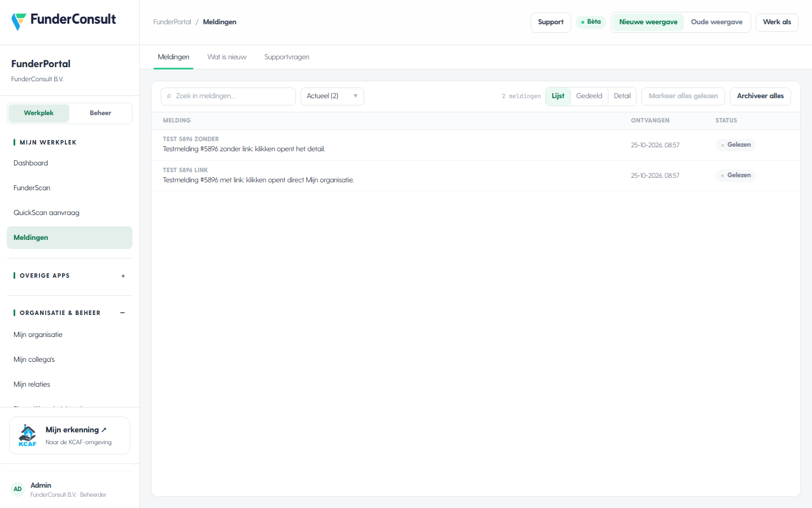Click the FunderPortal breadcrumb link
Viewport: 812px width, 508px height.
[172, 22]
